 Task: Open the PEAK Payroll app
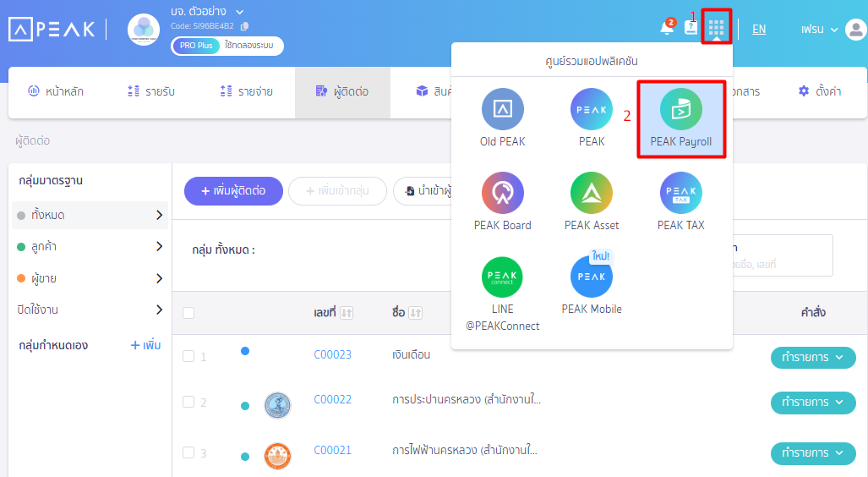[x=680, y=118]
